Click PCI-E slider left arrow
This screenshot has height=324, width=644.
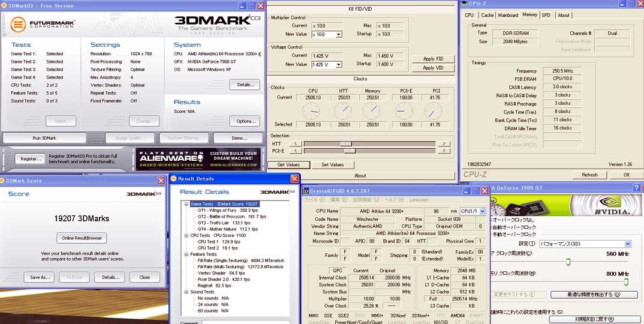295,151
